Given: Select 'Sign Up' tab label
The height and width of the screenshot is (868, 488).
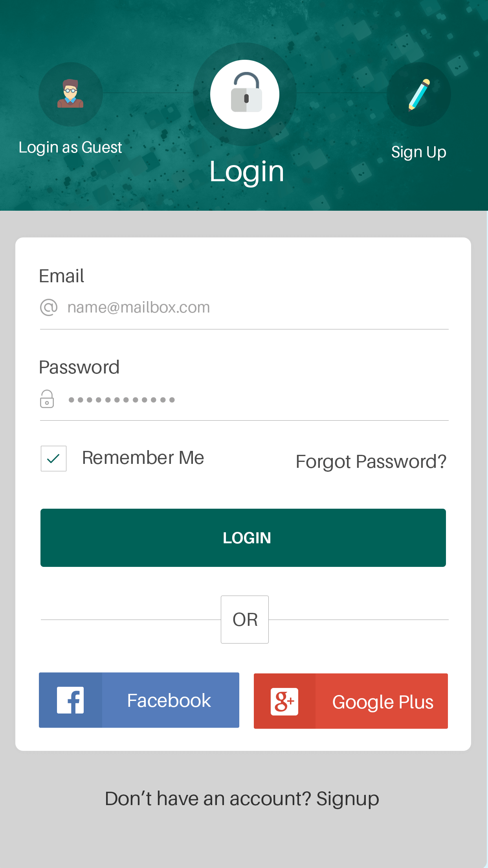Looking at the screenshot, I should tap(419, 152).
